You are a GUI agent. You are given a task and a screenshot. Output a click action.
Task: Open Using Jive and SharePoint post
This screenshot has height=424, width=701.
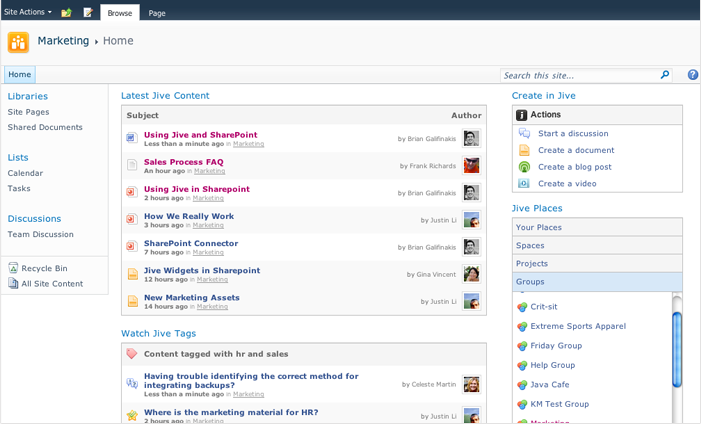coord(201,135)
